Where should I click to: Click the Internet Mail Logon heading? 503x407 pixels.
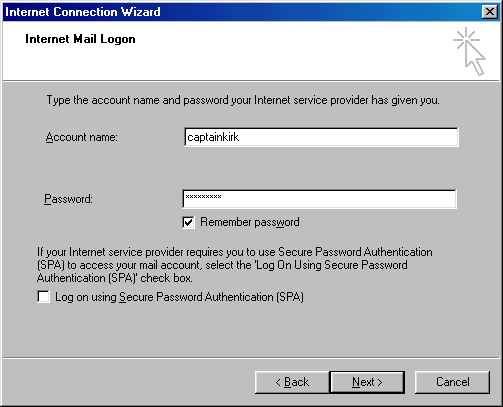pyautogui.click(x=80, y=39)
